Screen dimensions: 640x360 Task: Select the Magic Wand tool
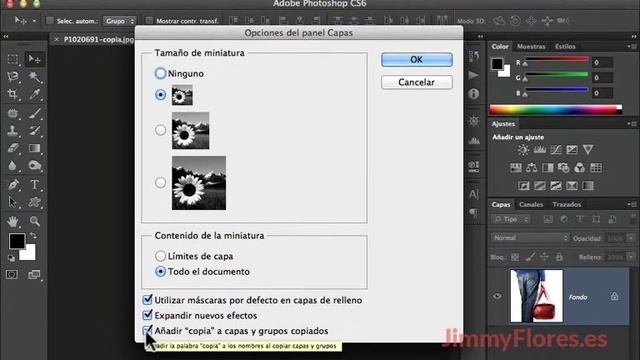(x=34, y=77)
